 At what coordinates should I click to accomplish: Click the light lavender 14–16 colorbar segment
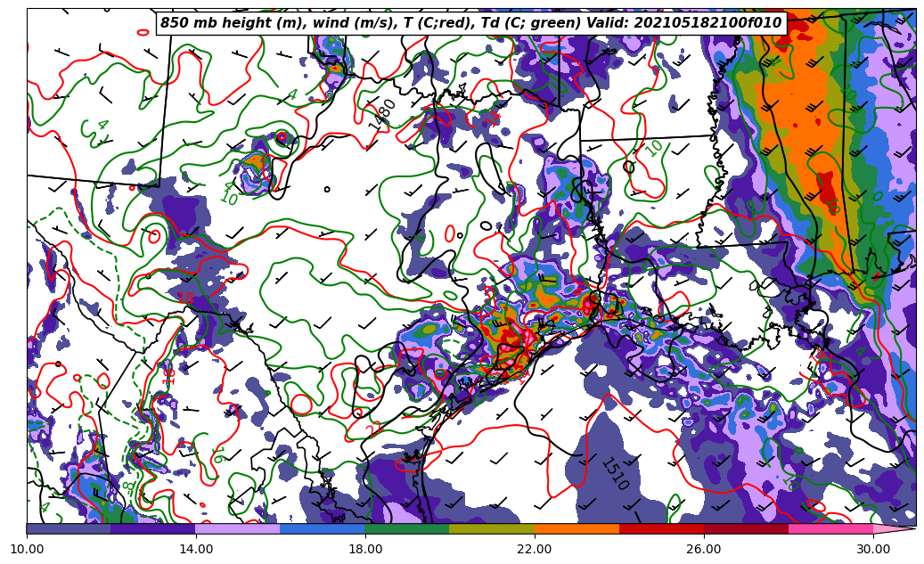coord(238,528)
